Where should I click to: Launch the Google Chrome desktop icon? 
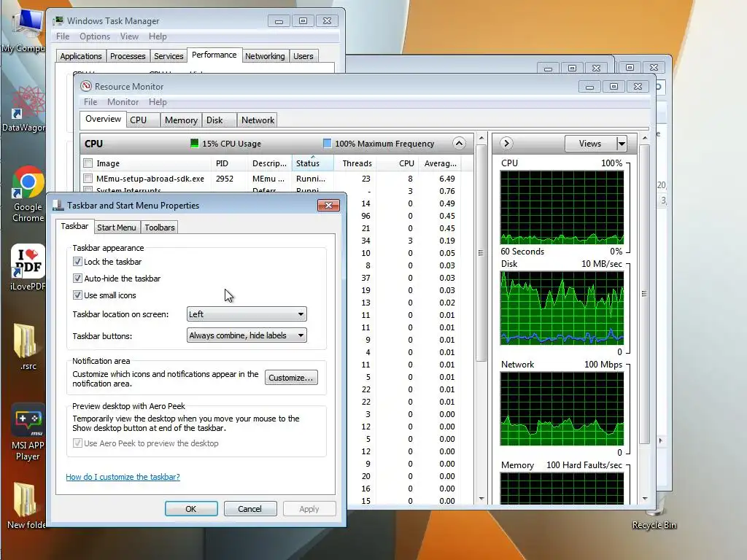28,194
